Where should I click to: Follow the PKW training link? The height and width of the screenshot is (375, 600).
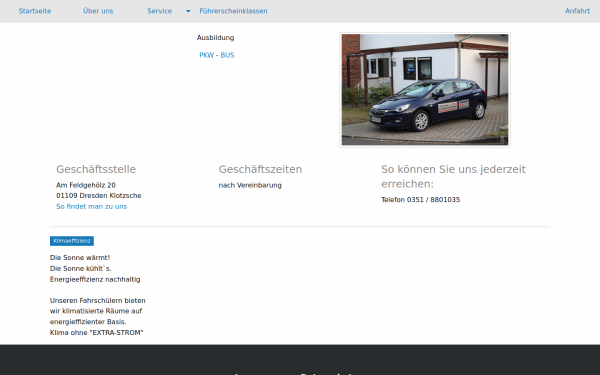pos(207,55)
